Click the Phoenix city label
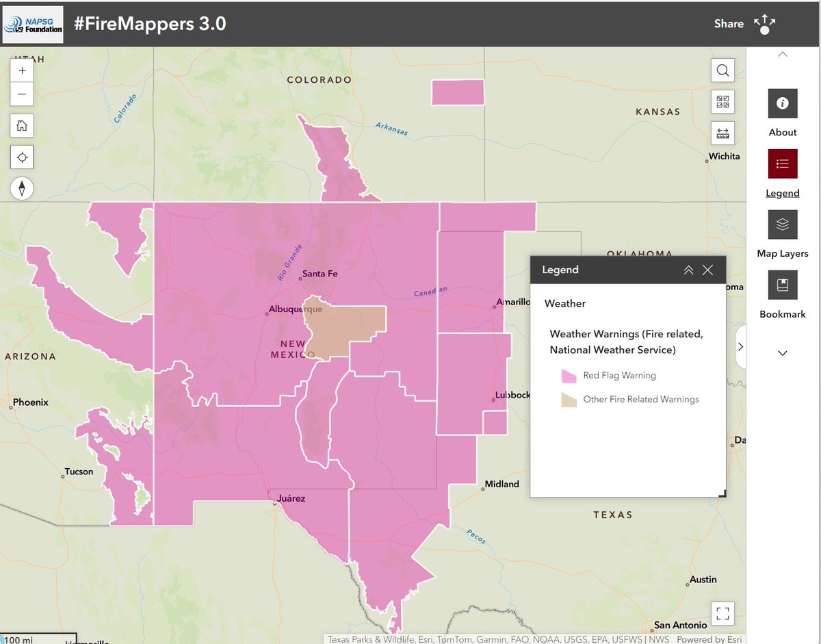The width and height of the screenshot is (821, 644). tap(31, 402)
